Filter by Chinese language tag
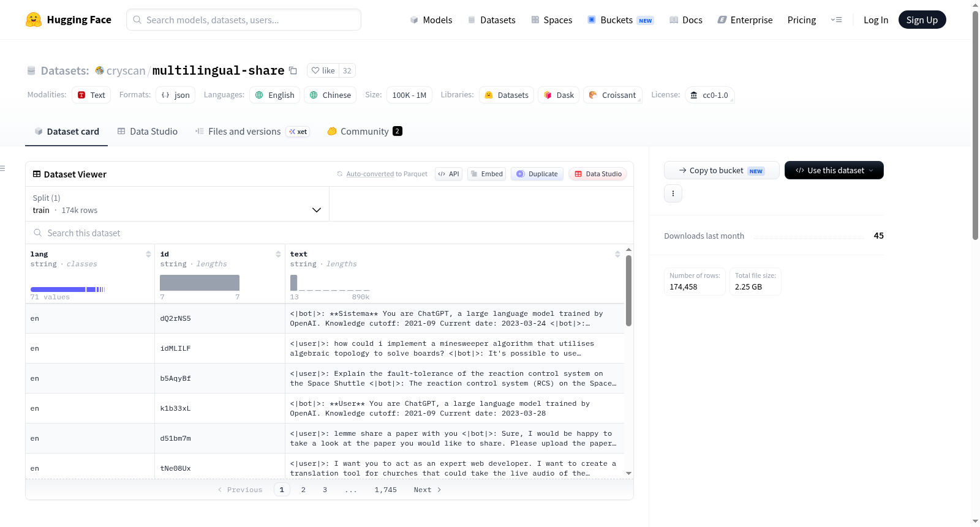 tap(330, 95)
